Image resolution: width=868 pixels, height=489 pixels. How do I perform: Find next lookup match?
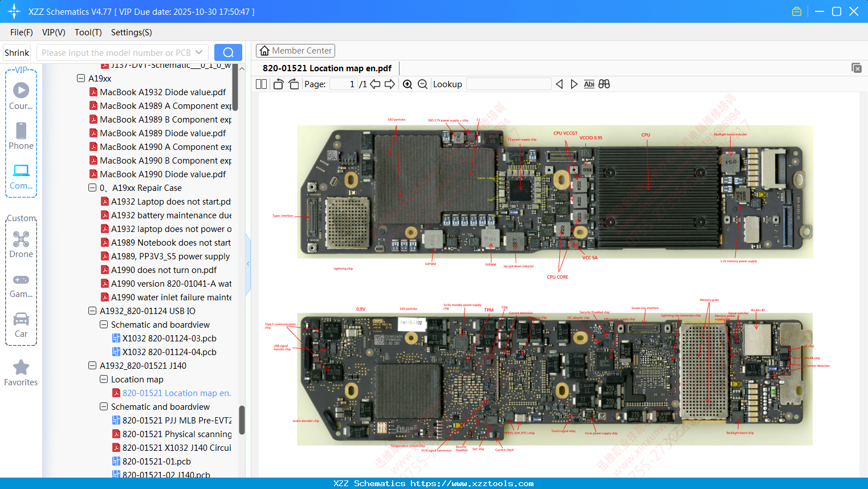point(574,84)
